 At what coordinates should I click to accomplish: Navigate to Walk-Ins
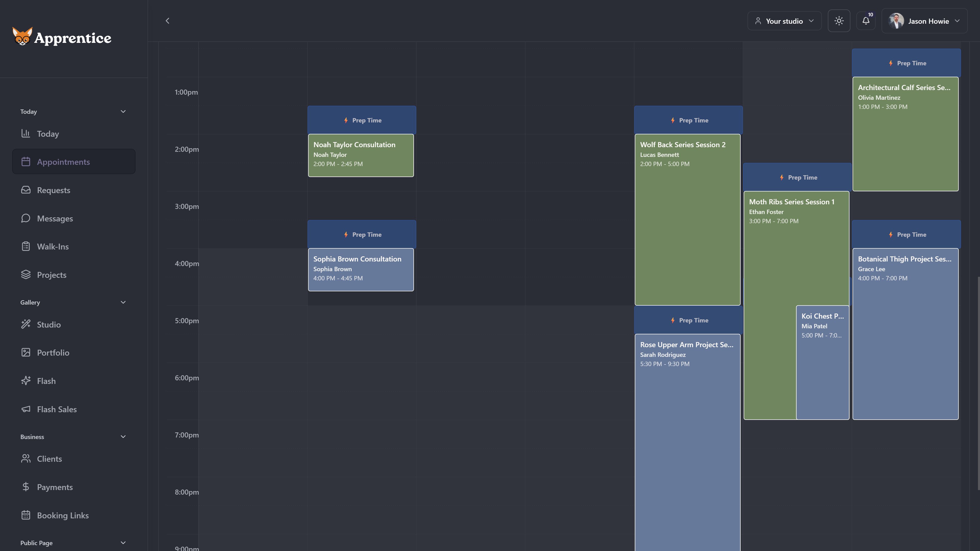[74, 246]
